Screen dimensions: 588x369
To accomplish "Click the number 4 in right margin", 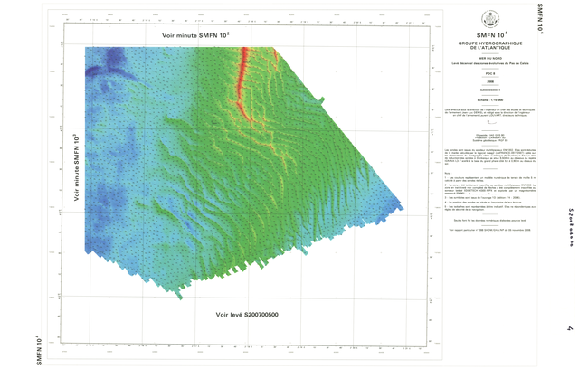I will point(570,328).
